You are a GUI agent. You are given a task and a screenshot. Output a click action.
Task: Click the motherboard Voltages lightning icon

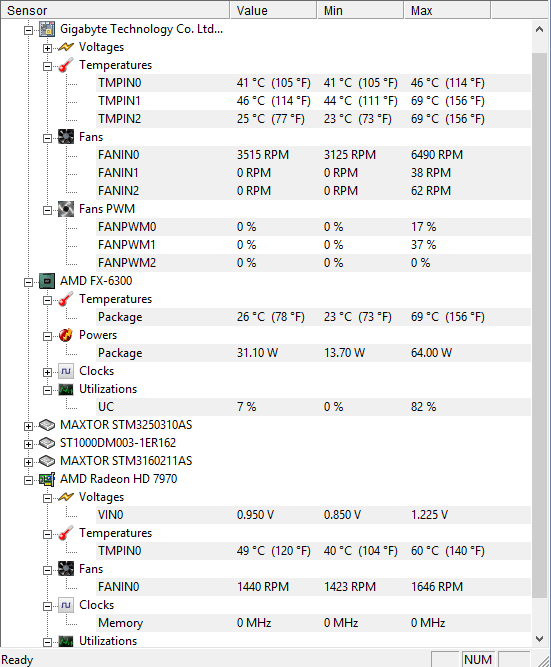tap(66, 47)
